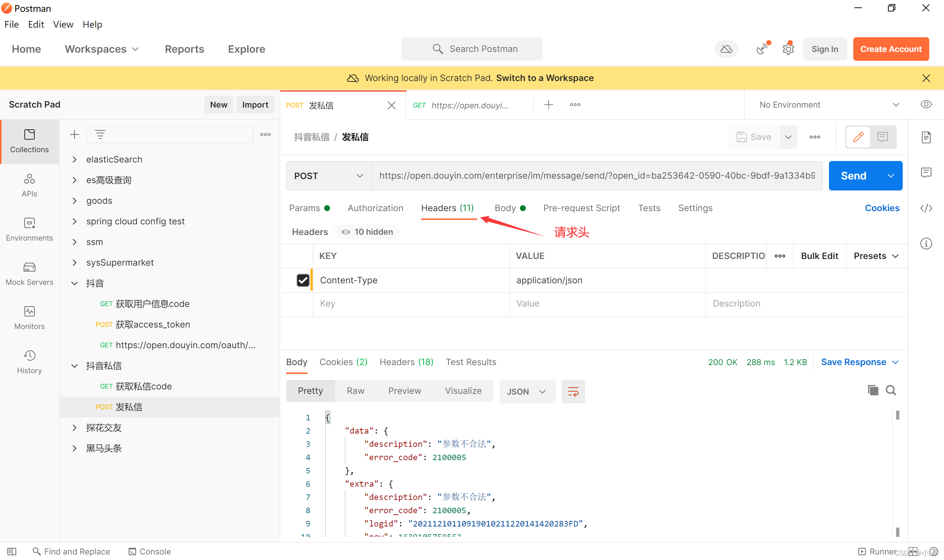Open the Workspaces dropdown
The image size is (944, 560).
[x=102, y=49]
